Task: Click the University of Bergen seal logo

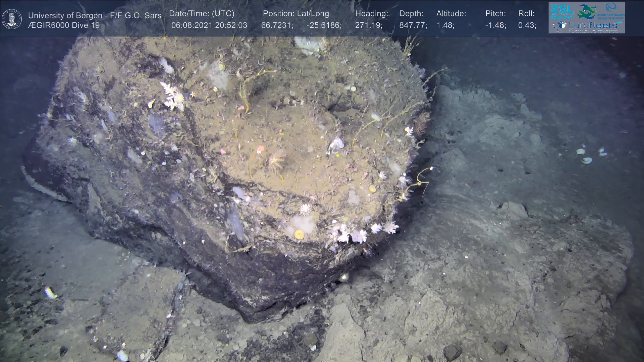Action: point(12,19)
